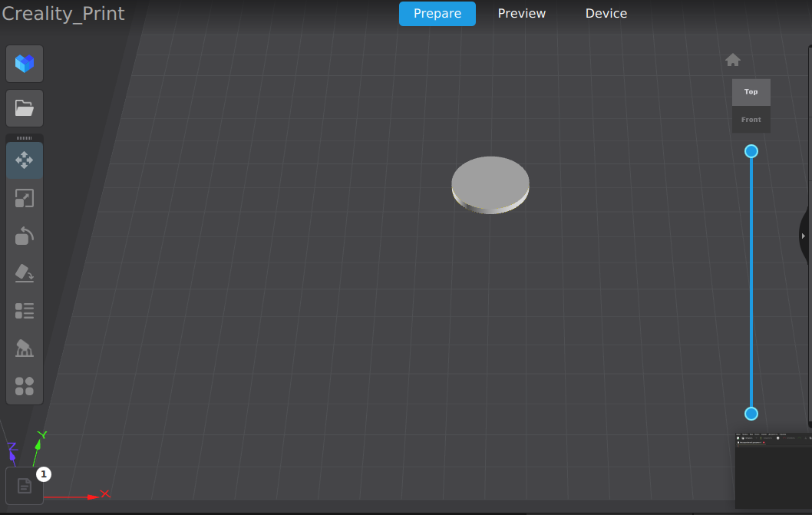Switch to the Prepare tab
This screenshot has height=515, width=812.
pos(437,14)
